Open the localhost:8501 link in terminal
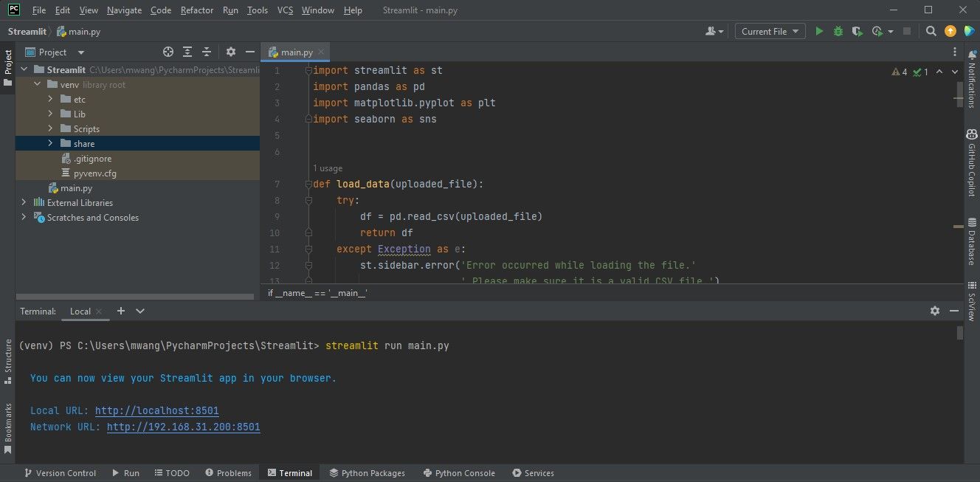Image resolution: width=980 pixels, height=482 pixels. pos(156,410)
